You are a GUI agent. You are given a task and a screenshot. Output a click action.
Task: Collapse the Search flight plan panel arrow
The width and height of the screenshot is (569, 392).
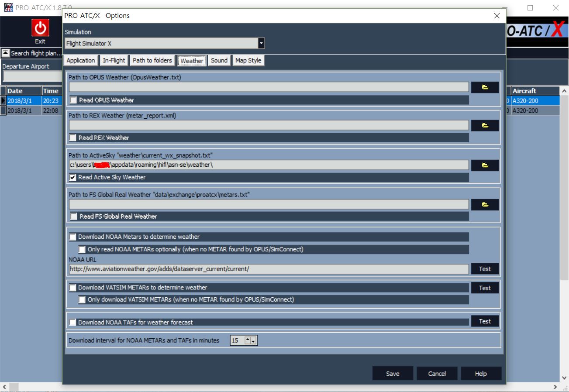[6, 53]
